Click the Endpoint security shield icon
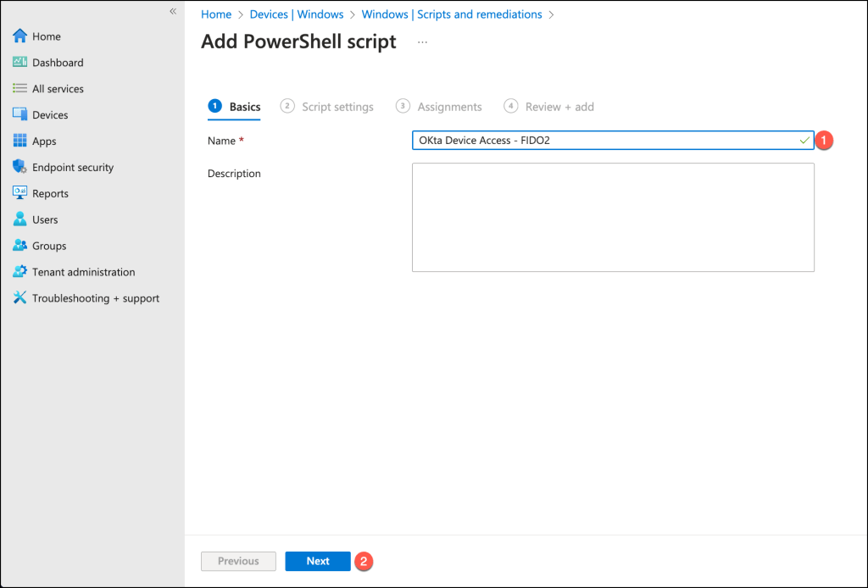 pyautogui.click(x=20, y=168)
